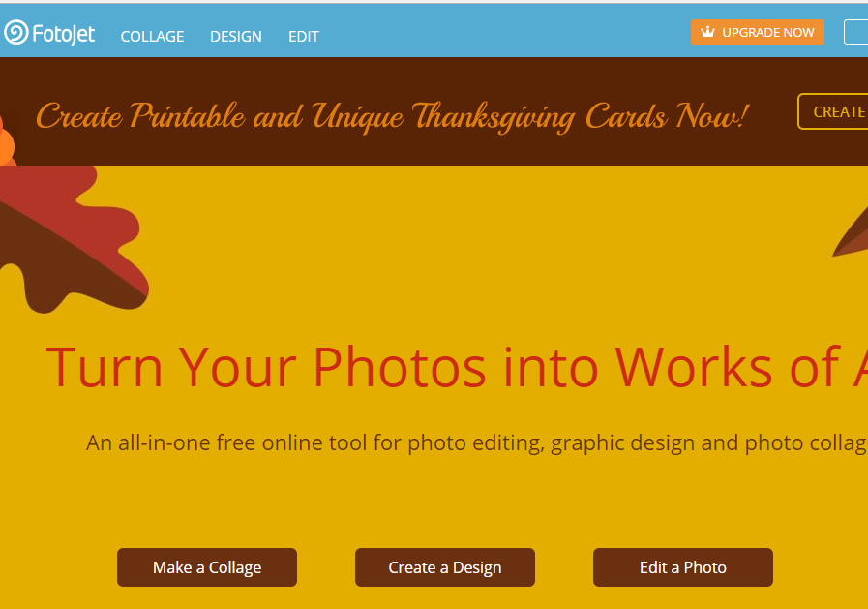Image resolution: width=868 pixels, height=609 pixels.
Task: Click the word 'Printable' in the script banner
Action: pos(188,116)
